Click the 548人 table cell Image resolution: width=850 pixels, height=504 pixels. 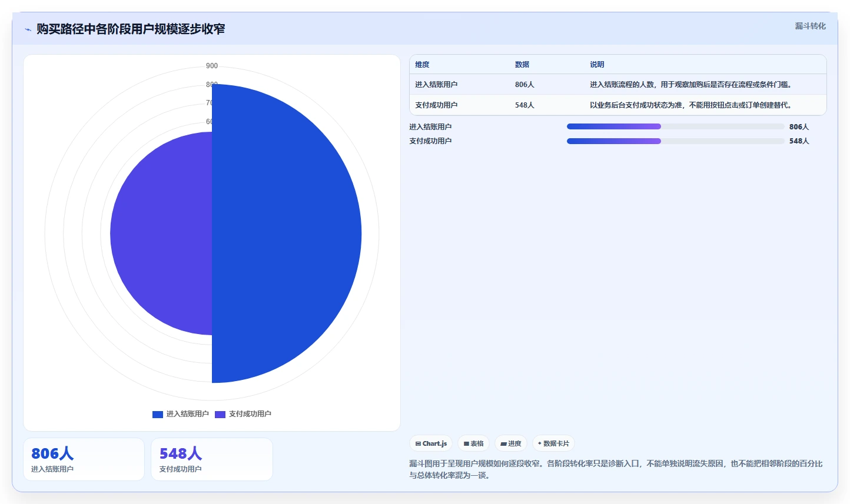pos(524,105)
